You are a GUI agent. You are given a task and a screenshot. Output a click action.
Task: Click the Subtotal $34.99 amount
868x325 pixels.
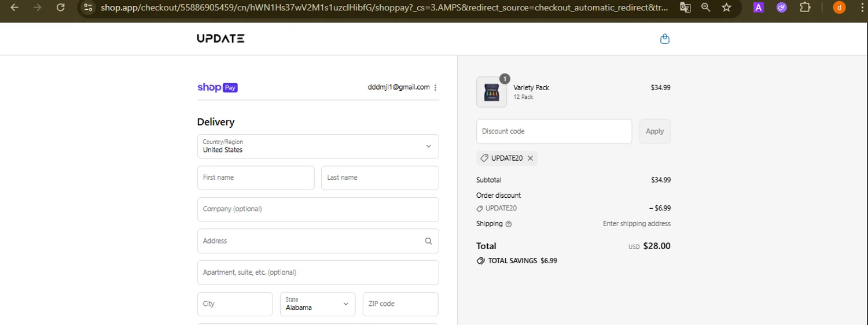click(661, 180)
